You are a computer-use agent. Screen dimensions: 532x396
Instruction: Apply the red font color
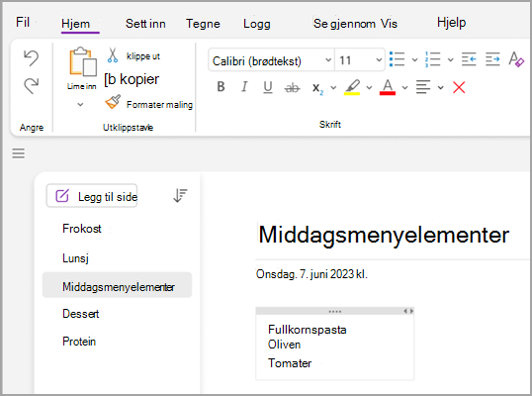388,87
